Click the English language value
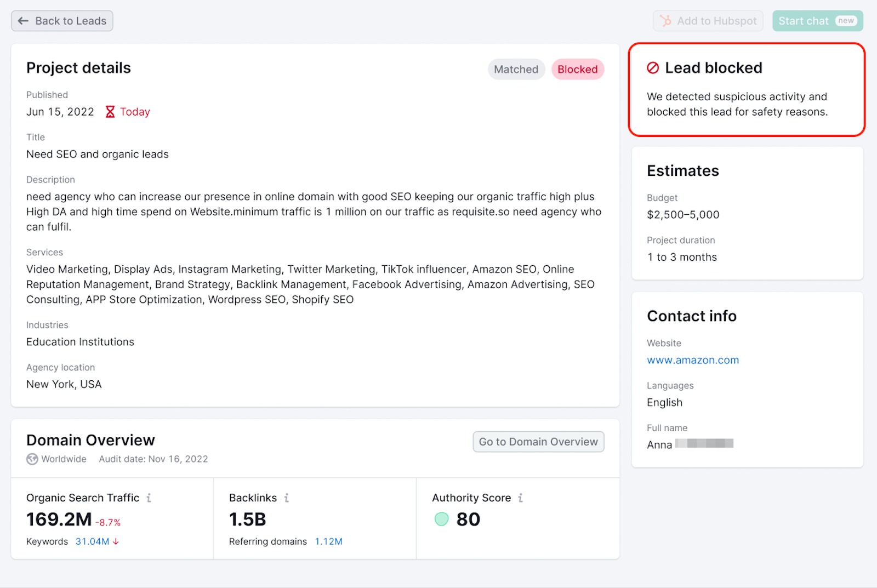This screenshot has height=588, width=877. pos(665,402)
